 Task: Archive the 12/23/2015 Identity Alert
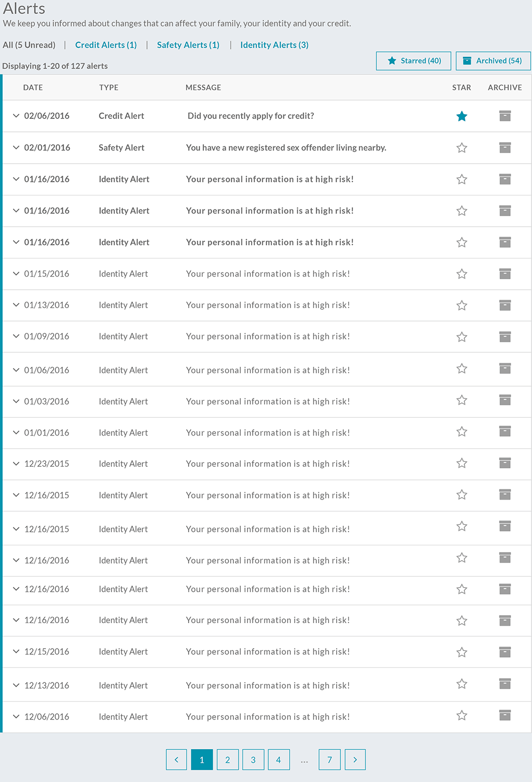tap(504, 463)
